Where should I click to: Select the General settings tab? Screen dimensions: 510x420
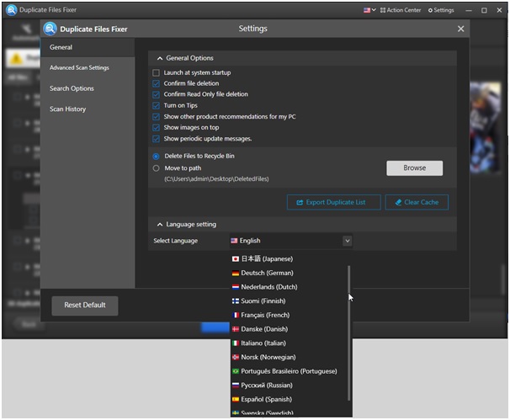click(x=88, y=47)
